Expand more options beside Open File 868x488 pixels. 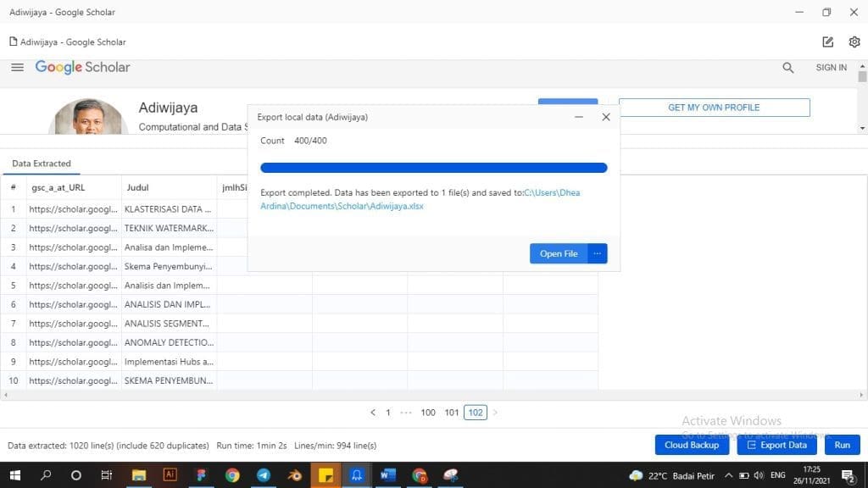pos(598,253)
